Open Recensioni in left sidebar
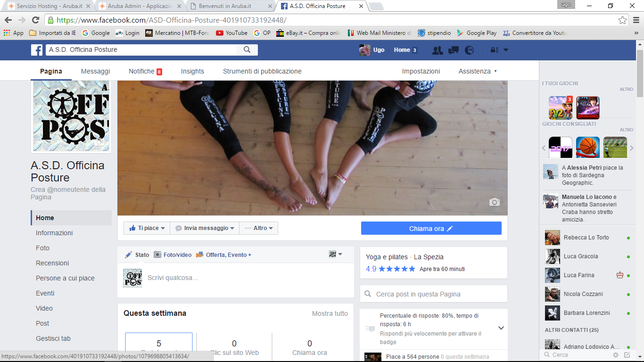 [x=52, y=263]
